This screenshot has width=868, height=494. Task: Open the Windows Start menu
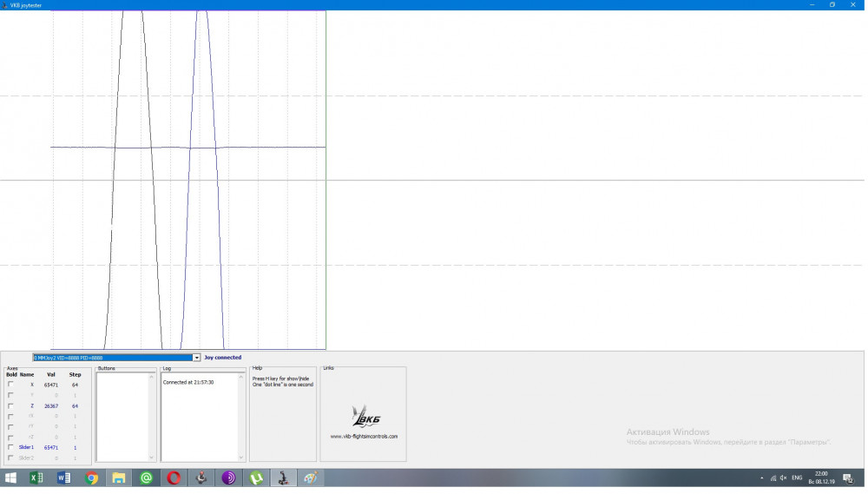(x=10, y=478)
